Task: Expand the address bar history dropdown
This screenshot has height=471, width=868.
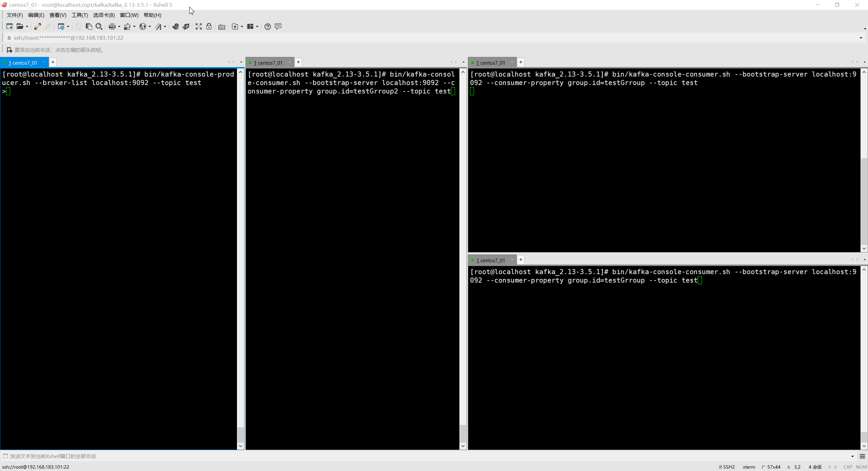Action: [861, 38]
